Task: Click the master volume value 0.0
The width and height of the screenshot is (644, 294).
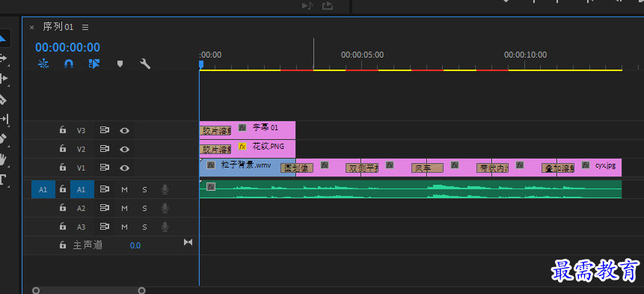Action: (135, 245)
